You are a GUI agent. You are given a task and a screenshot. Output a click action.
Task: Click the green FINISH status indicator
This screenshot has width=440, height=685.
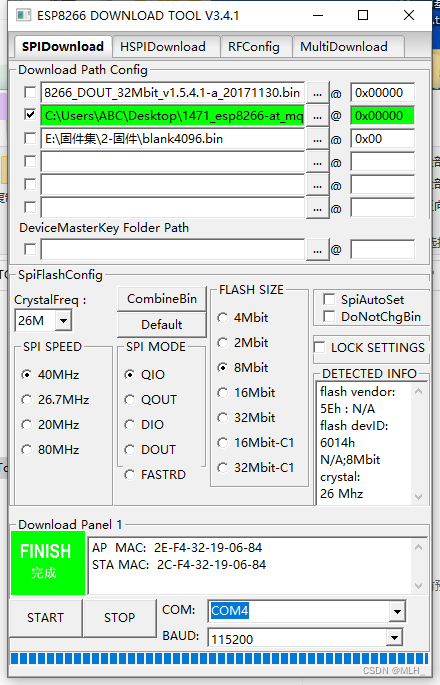(x=48, y=563)
